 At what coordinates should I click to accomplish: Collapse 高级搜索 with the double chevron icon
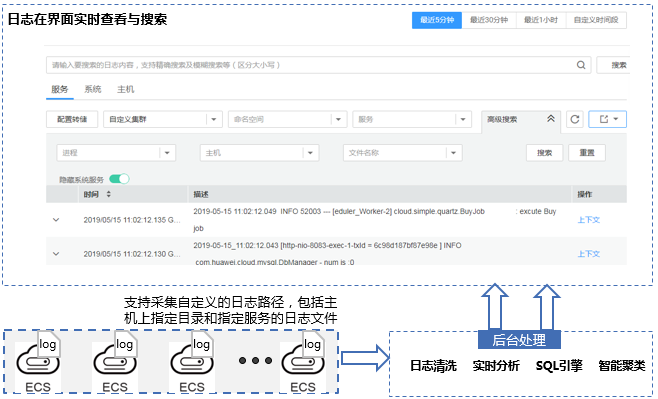click(x=551, y=119)
